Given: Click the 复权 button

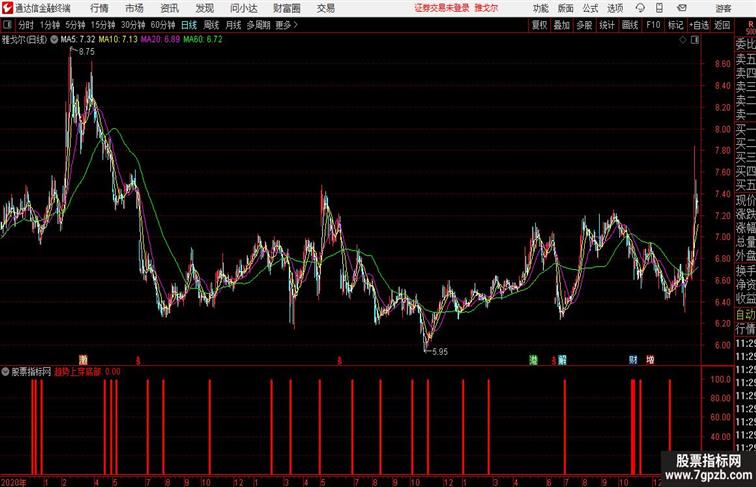Looking at the screenshot, I should [540, 25].
